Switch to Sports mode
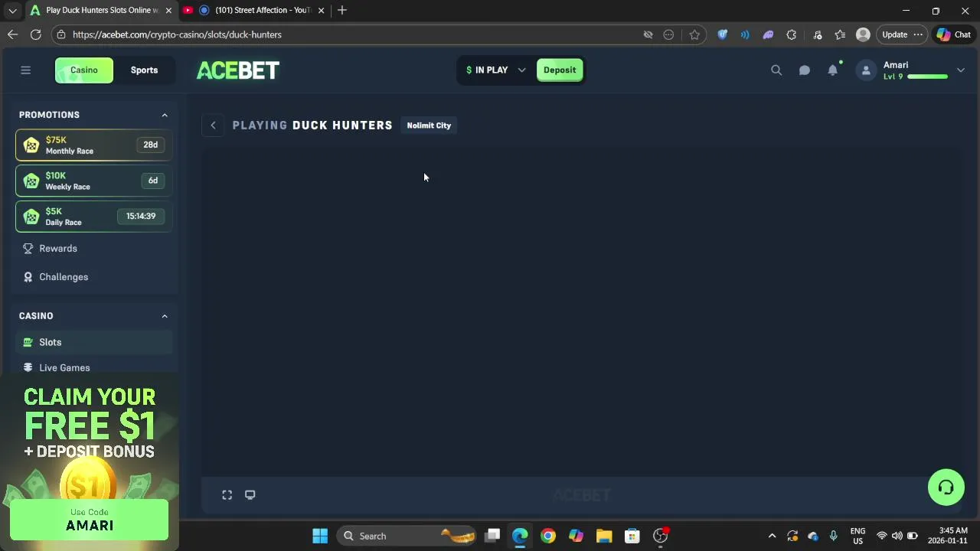The height and width of the screenshot is (551, 980). tap(144, 70)
